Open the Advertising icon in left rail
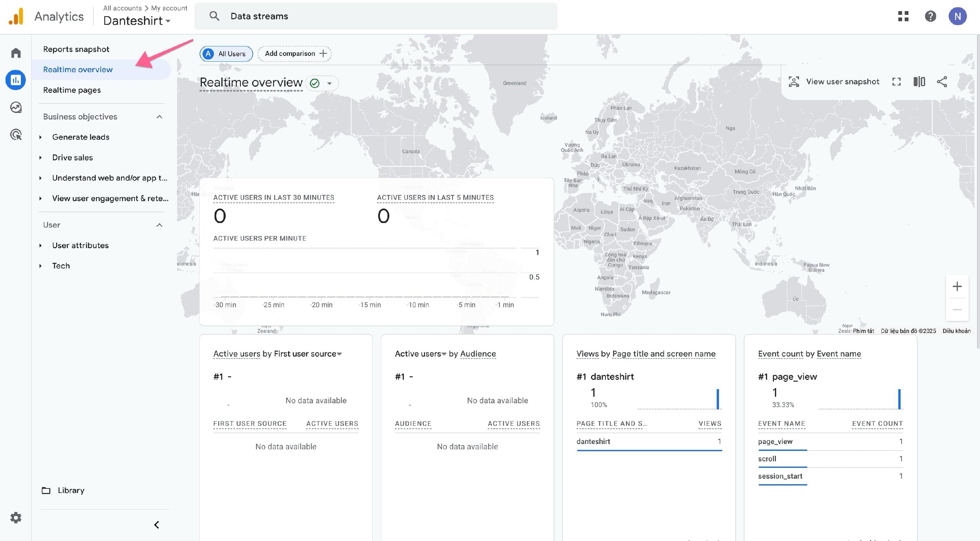 coord(16,135)
